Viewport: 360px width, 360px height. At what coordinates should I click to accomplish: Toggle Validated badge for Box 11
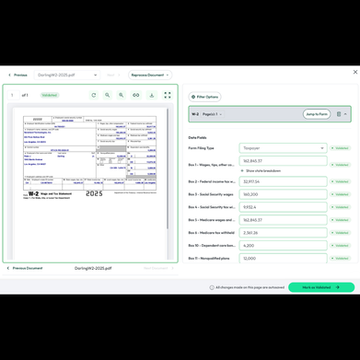coord(340,258)
